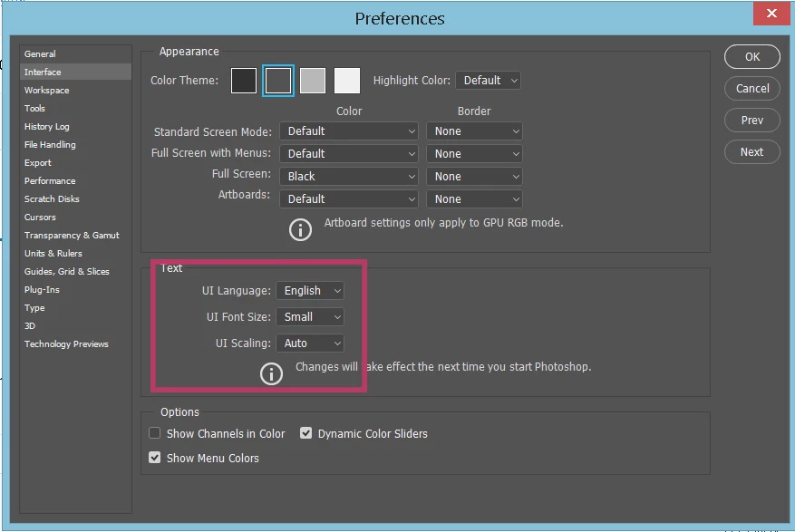Select the medium-dark Color Theme swatch

[x=278, y=81]
